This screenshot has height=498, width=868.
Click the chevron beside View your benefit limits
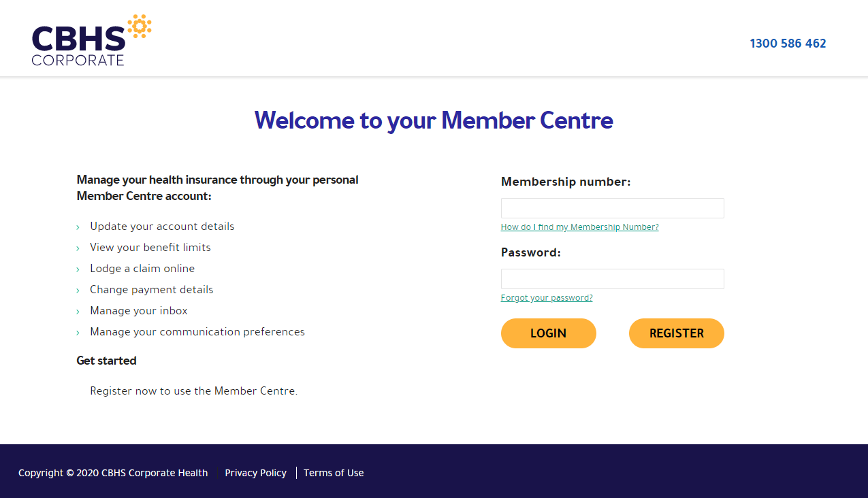click(x=78, y=248)
